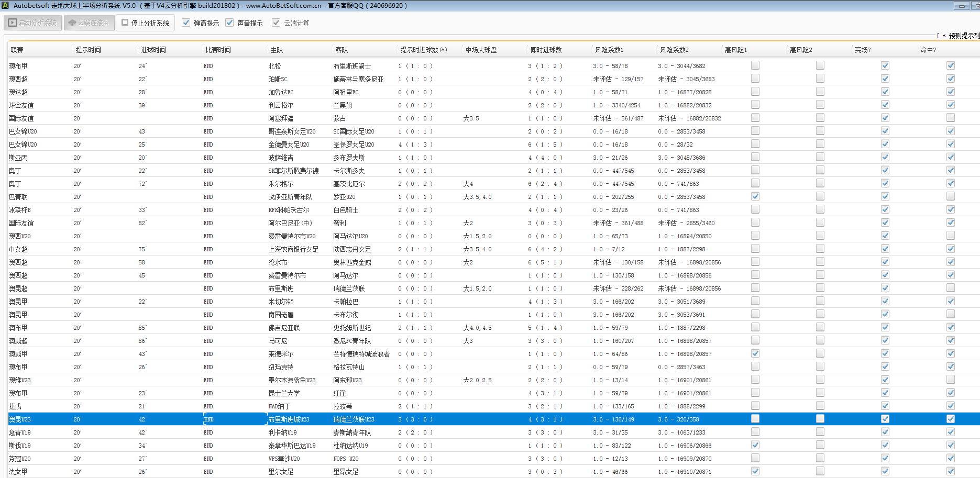
Task: Check 高风险2 box in the 北松 row
Action: coord(820,65)
